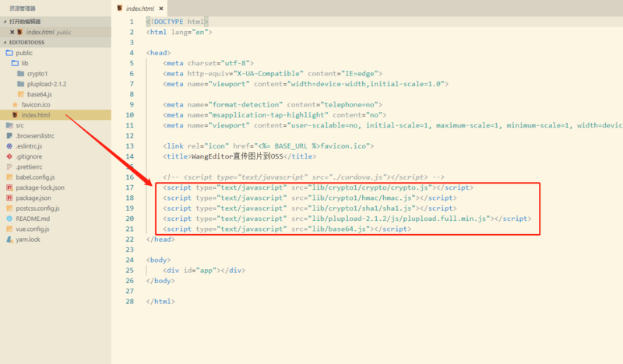Expand the src folder
The image size is (623, 364).
pos(55,125)
